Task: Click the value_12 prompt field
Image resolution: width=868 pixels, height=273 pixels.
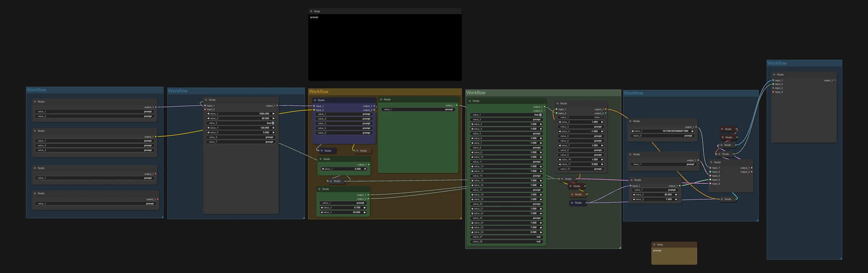Action: [x=581, y=169]
